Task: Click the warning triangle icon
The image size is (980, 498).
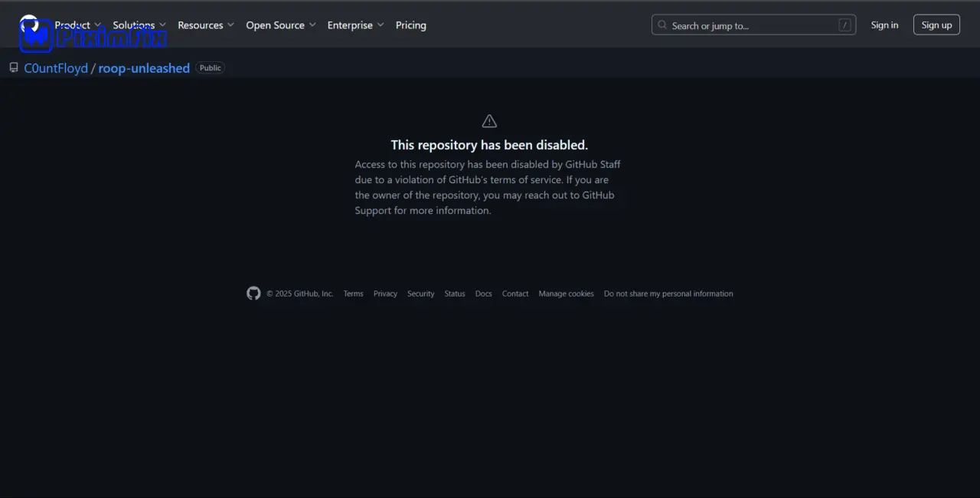Action: (489, 121)
